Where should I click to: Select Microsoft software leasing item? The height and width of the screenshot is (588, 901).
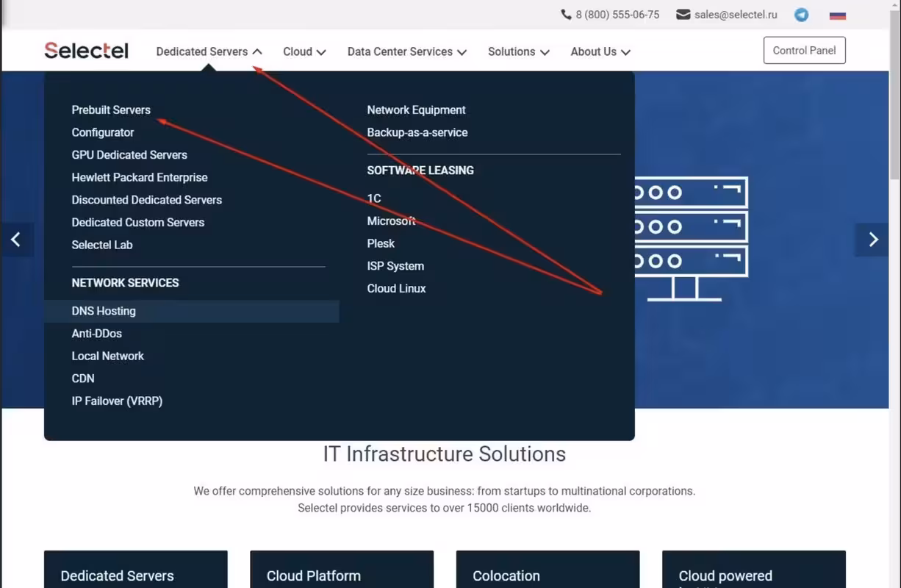tap(391, 221)
